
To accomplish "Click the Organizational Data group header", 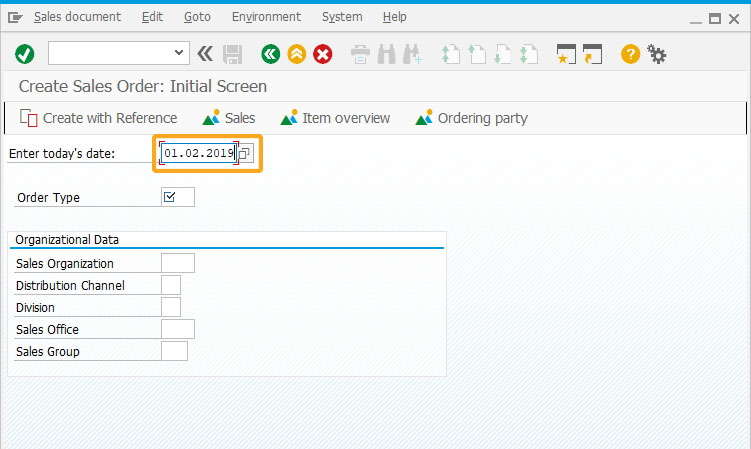I will [x=67, y=240].
